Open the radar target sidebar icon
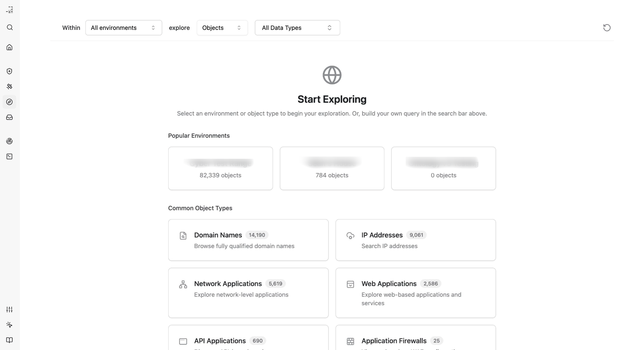The width and height of the screenshot is (644, 350). 10,141
